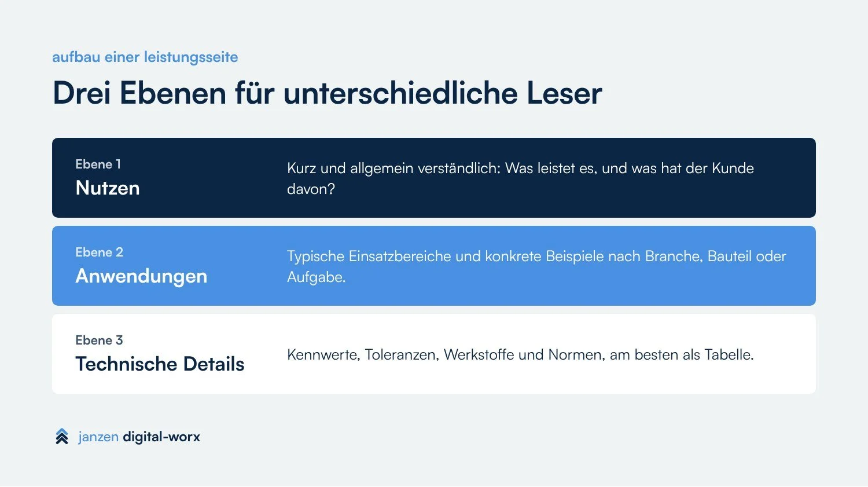
Task: Click the heading 'Drei Ebenen für unterschiedliche Leser'
Action: 328,93
